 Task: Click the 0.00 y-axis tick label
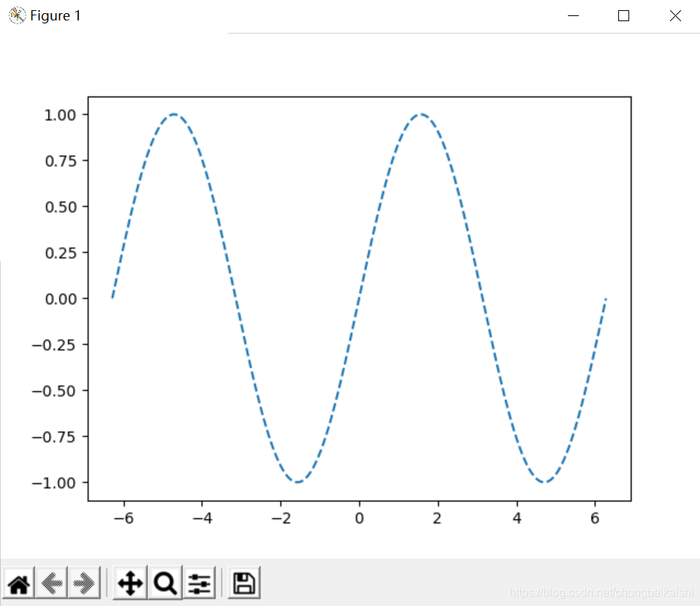click(x=61, y=299)
